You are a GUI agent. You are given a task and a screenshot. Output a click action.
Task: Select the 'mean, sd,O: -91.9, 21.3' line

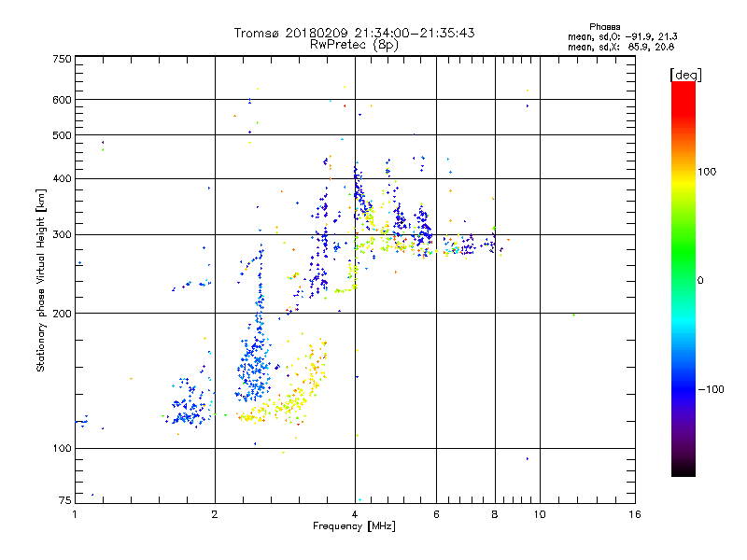click(x=622, y=36)
